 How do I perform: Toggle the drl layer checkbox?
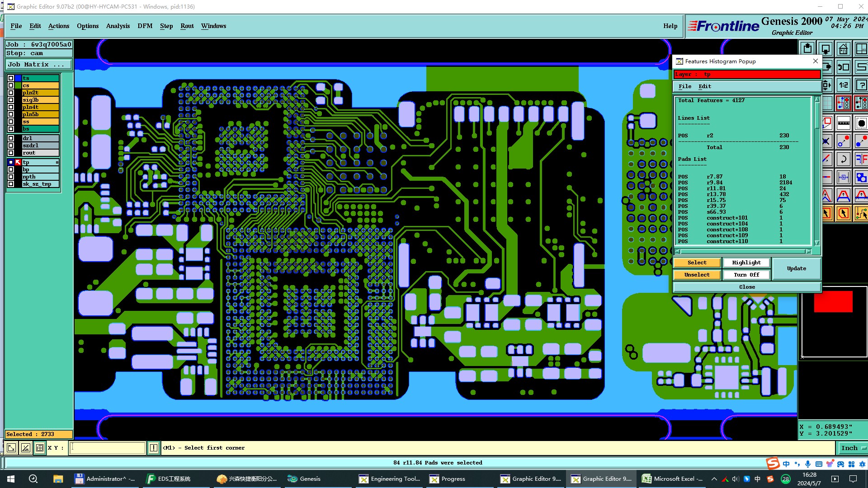pos(11,138)
